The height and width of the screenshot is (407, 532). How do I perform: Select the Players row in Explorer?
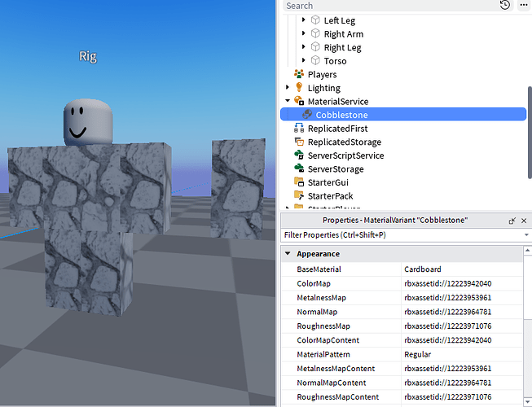pyautogui.click(x=404, y=74)
